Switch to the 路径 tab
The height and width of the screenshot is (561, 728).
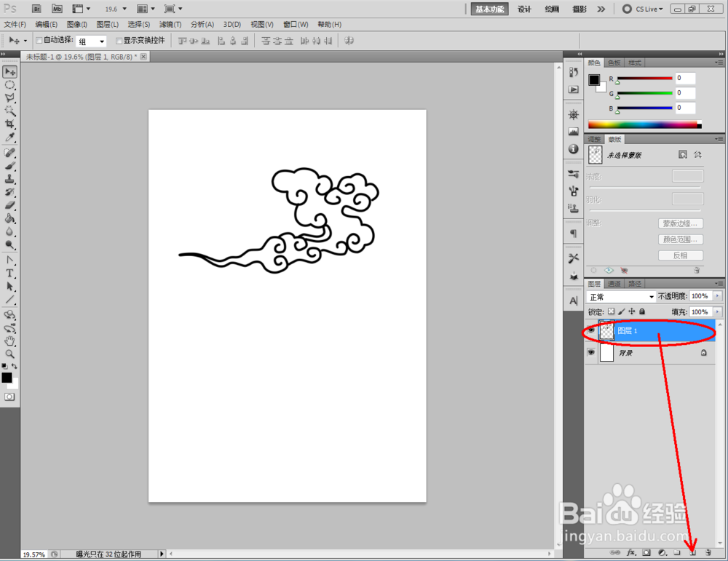(635, 284)
